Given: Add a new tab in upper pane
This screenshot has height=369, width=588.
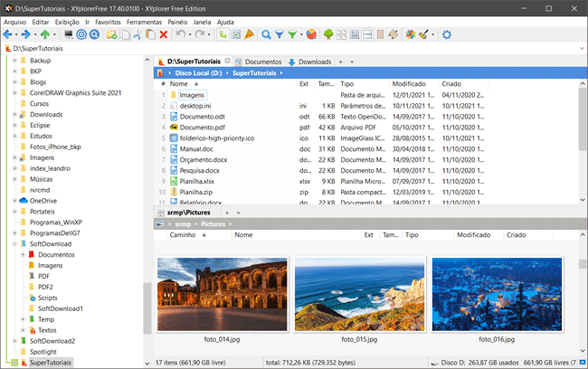Looking at the screenshot, I should tap(340, 61).
